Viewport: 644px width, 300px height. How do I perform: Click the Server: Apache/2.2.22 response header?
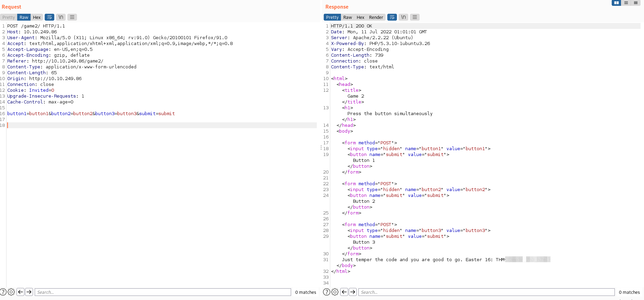point(372,38)
